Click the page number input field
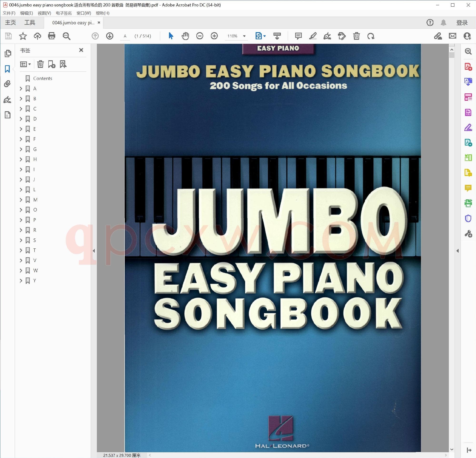Viewport: 476px width, 458px height. tap(125, 36)
